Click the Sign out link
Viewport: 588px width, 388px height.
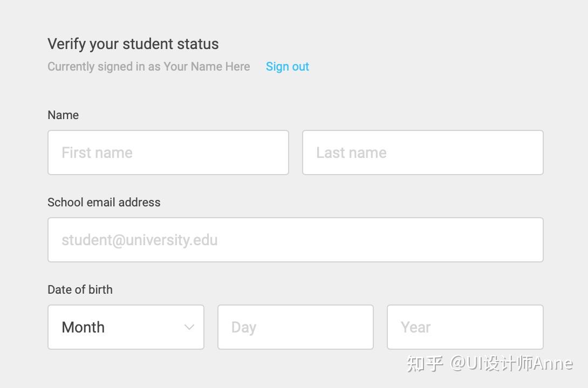coord(287,67)
